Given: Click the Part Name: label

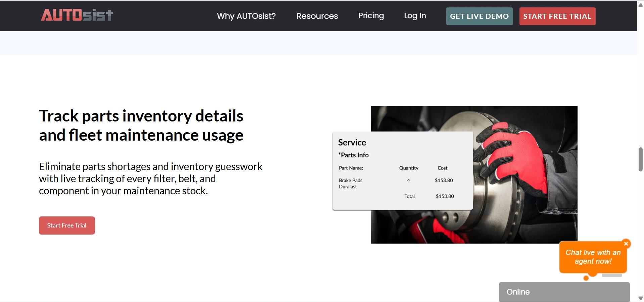Looking at the screenshot, I should click(x=351, y=168).
